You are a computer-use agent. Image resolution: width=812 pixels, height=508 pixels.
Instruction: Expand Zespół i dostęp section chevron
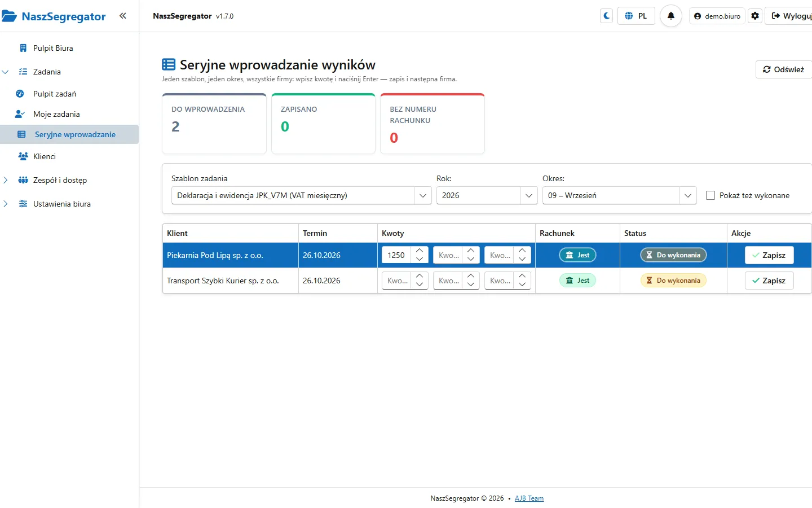click(x=6, y=180)
